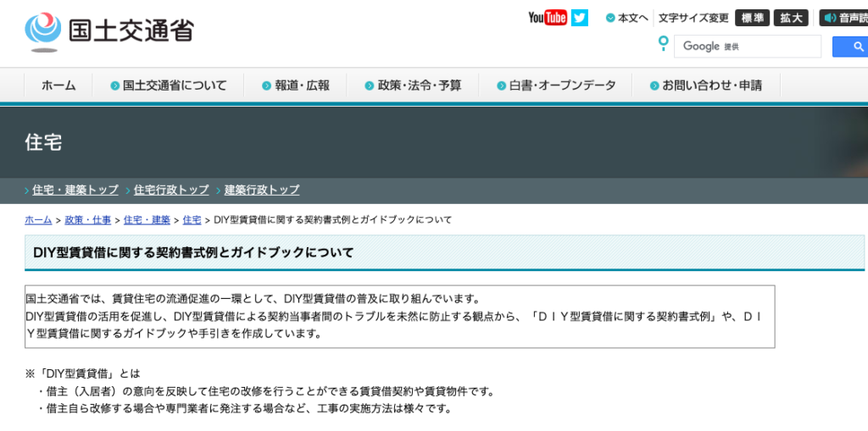The height and width of the screenshot is (431, 868).
Task: Open the YouTube channel icon
Action: (x=548, y=18)
